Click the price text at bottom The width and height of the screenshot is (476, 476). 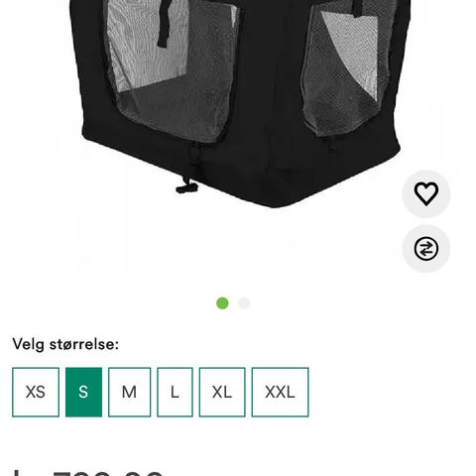[x=87, y=472]
